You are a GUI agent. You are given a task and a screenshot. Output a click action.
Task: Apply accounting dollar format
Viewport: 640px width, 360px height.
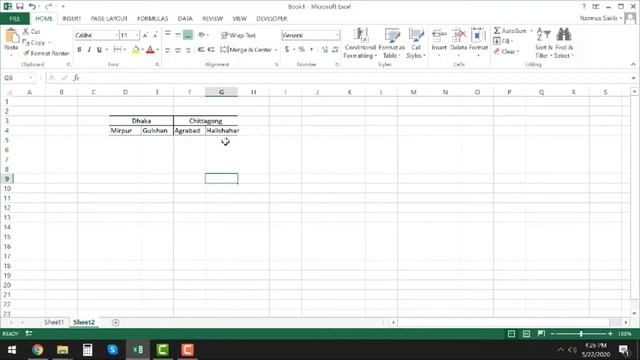tap(287, 49)
